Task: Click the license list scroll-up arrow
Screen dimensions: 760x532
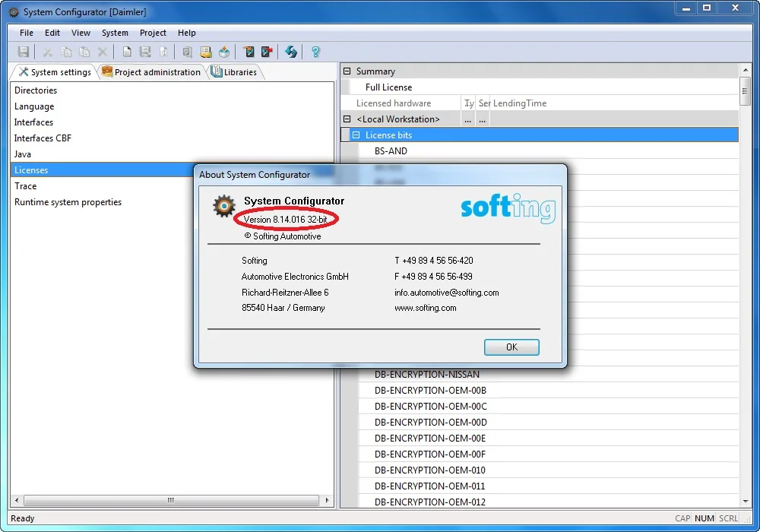Action: coord(745,70)
